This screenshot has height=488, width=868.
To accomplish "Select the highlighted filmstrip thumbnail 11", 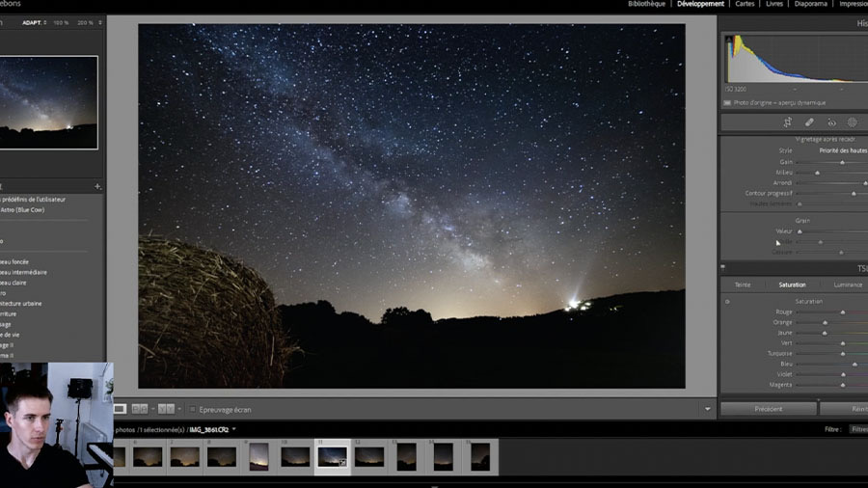I will (x=332, y=457).
